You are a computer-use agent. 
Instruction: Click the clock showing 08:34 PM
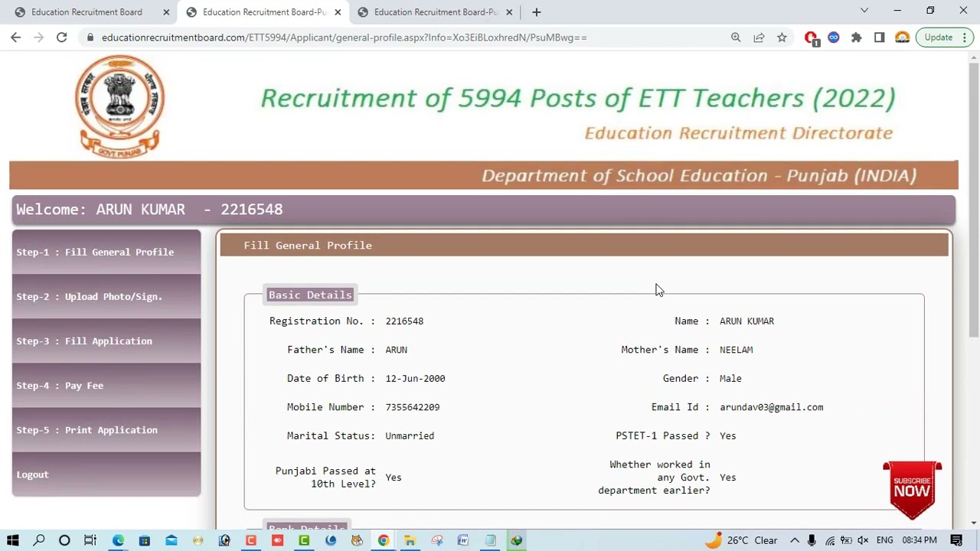(x=919, y=540)
